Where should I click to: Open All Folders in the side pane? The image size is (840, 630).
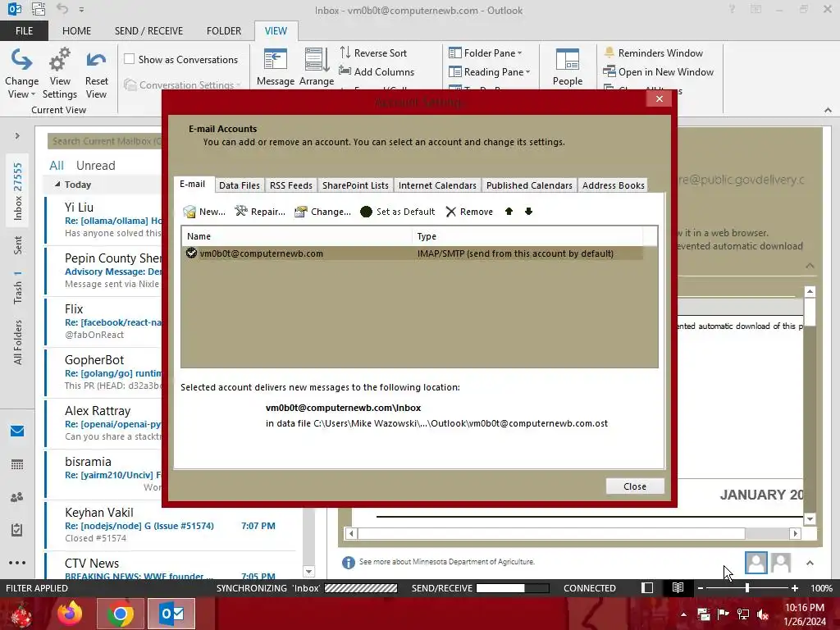click(x=18, y=342)
